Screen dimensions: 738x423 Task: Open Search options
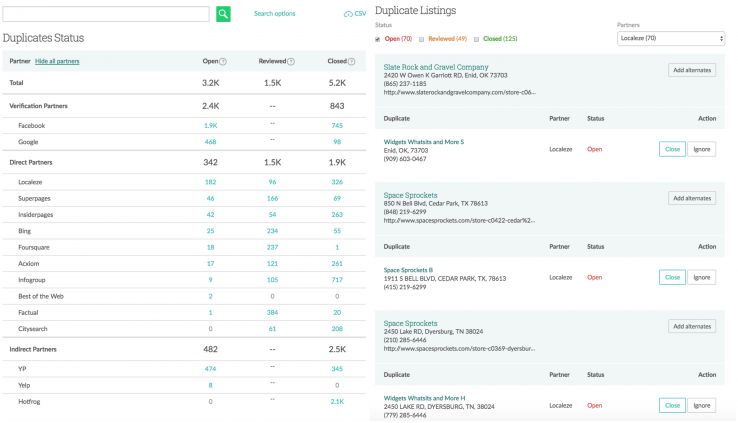coord(274,14)
